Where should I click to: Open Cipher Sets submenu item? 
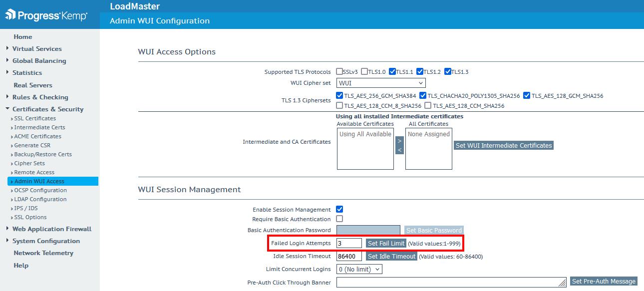[x=29, y=163]
